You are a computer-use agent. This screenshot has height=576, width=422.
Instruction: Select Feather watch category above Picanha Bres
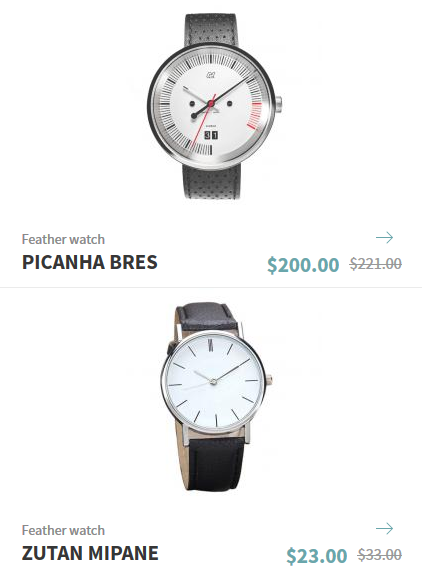[63, 240]
